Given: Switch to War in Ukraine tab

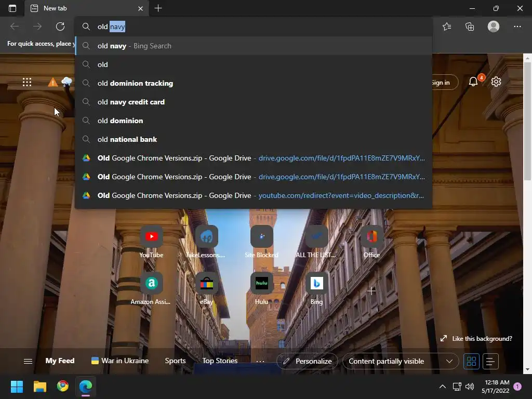Looking at the screenshot, I should tap(120, 361).
